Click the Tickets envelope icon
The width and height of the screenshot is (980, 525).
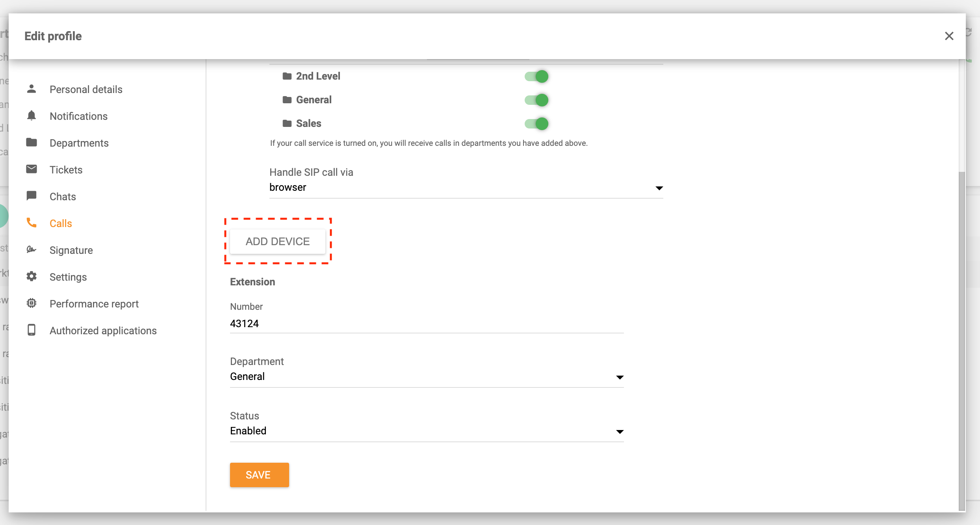pyautogui.click(x=32, y=169)
